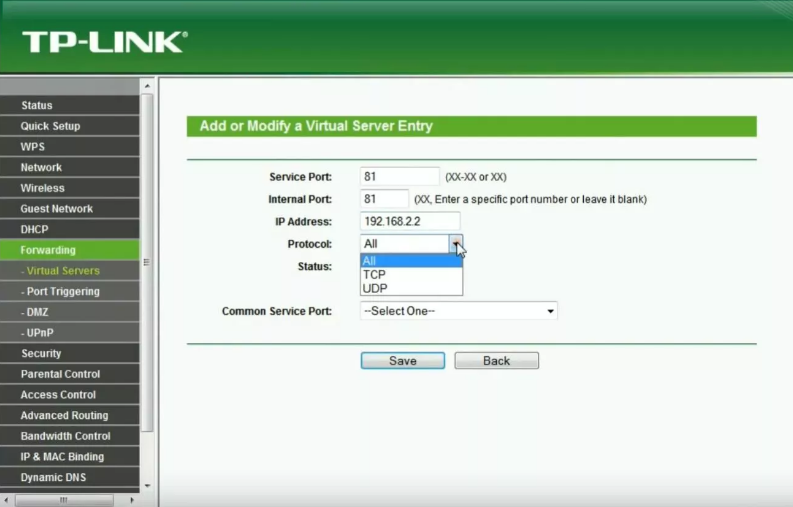The height and width of the screenshot is (507, 793).
Task: Open IP & MAC Binding menu
Action: point(70,457)
